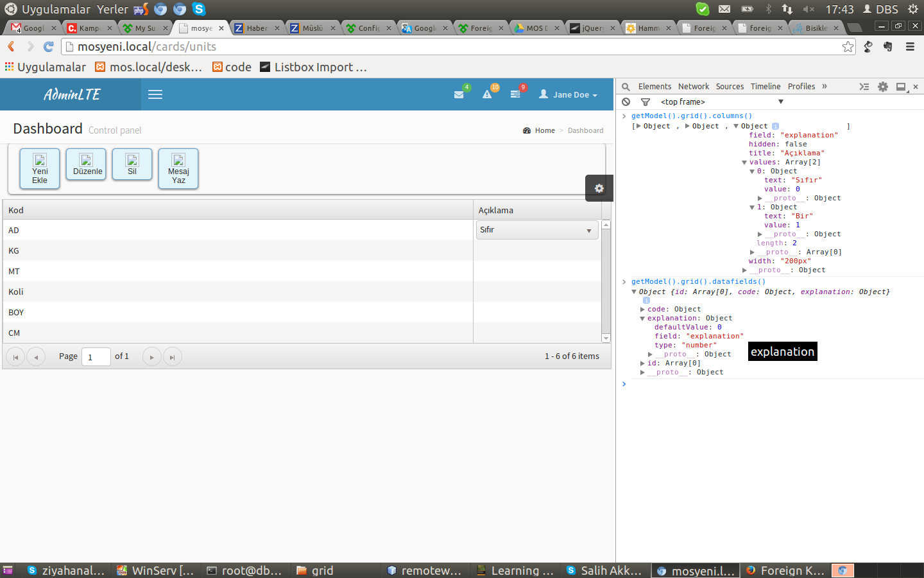
Task: Click the AdminLTE logo
Action: [x=71, y=94]
